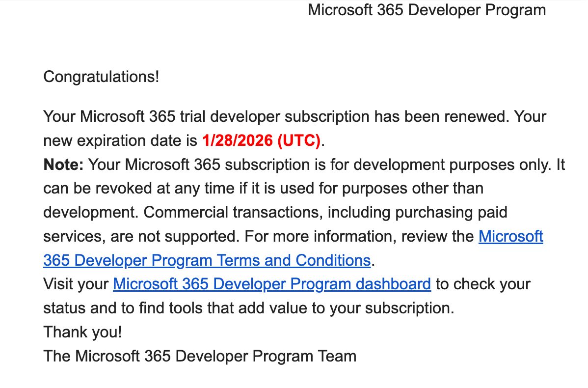Screen dimensions: 588x388
Task: Click the "new expiration date is" text
Action: (x=120, y=141)
